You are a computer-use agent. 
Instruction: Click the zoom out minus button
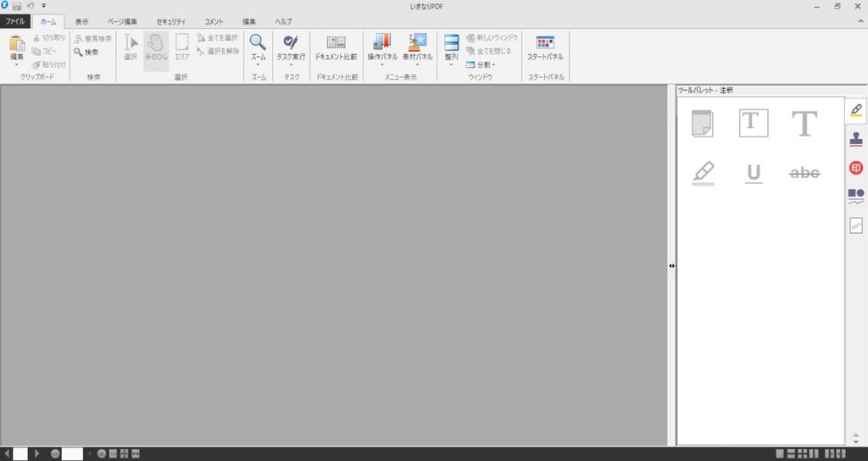[55, 454]
